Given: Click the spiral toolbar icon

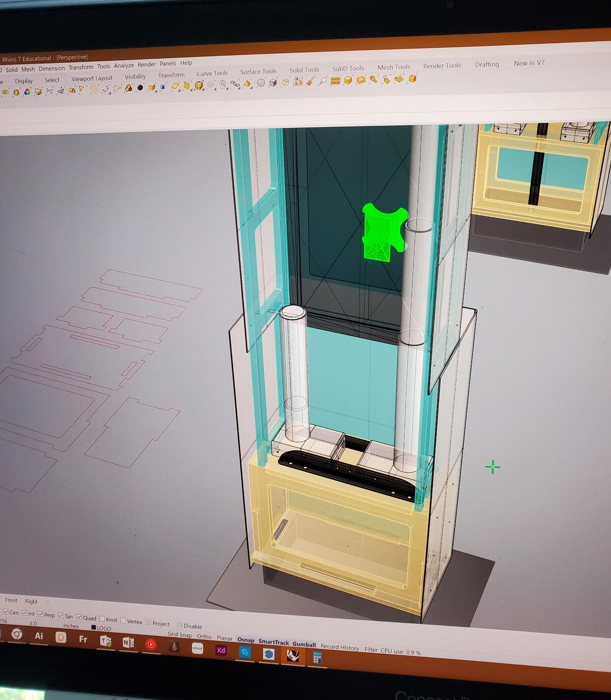Looking at the screenshot, I should pos(211,84).
